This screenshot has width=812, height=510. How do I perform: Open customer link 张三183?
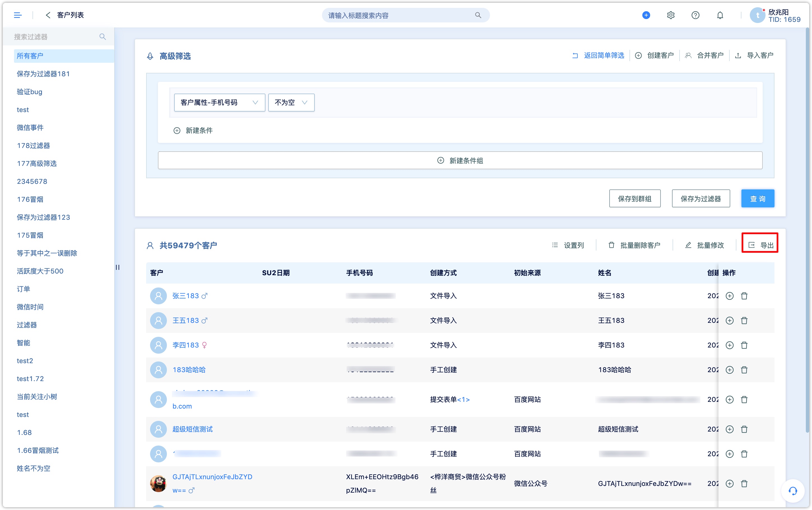[186, 296]
